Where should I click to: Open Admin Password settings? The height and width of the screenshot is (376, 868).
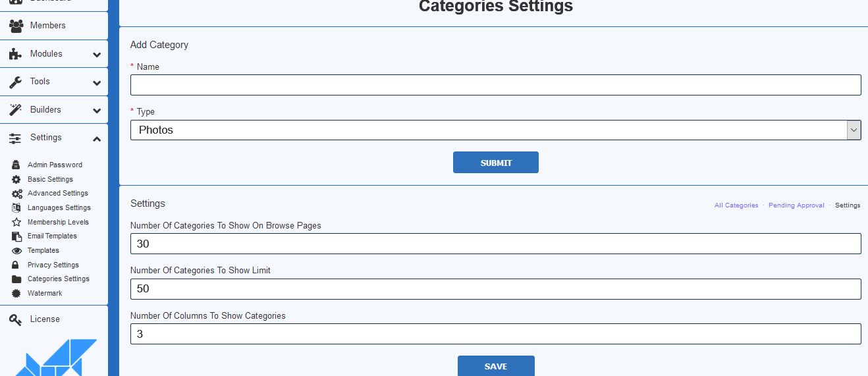coord(55,165)
